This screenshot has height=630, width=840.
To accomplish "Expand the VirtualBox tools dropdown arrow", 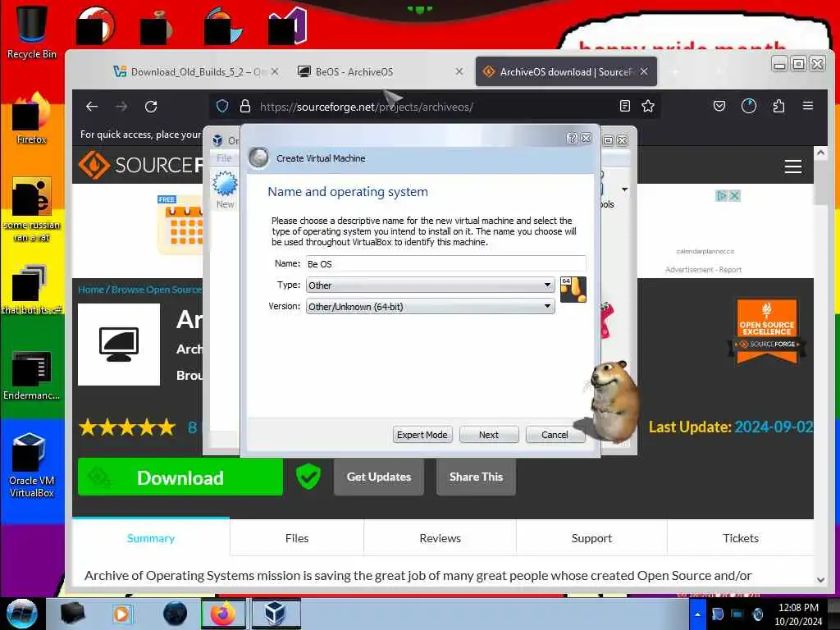I will tap(624, 189).
